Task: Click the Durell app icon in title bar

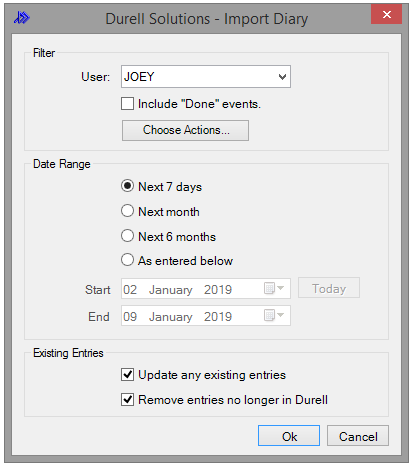Action: tap(22, 18)
